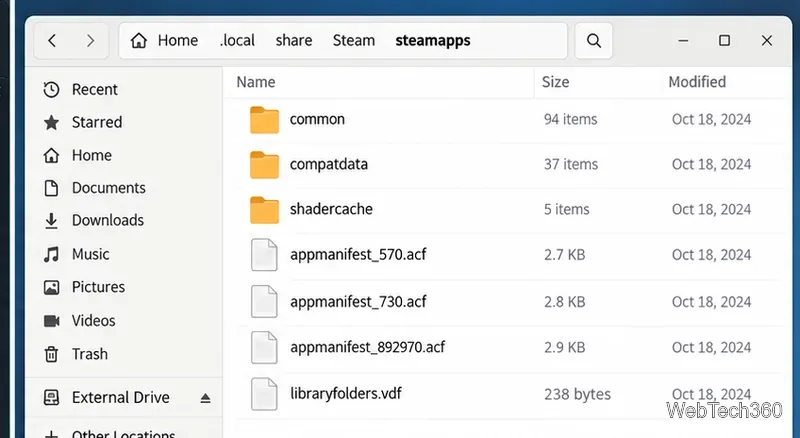Navigate to .local in the path bar
800x438 pixels.
237,40
